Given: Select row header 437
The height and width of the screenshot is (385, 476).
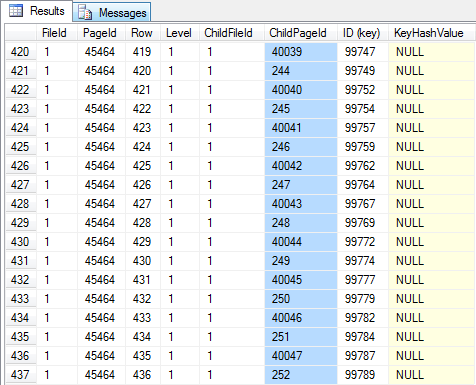Looking at the screenshot, I should 21,375.
